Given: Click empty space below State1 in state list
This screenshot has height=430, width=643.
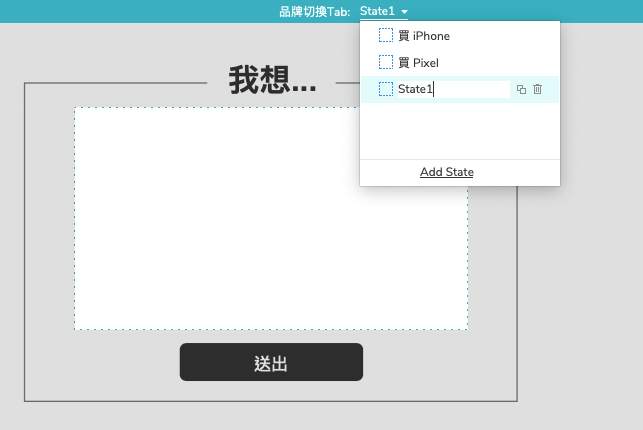Looking at the screenshot, I should click(460, 130).
